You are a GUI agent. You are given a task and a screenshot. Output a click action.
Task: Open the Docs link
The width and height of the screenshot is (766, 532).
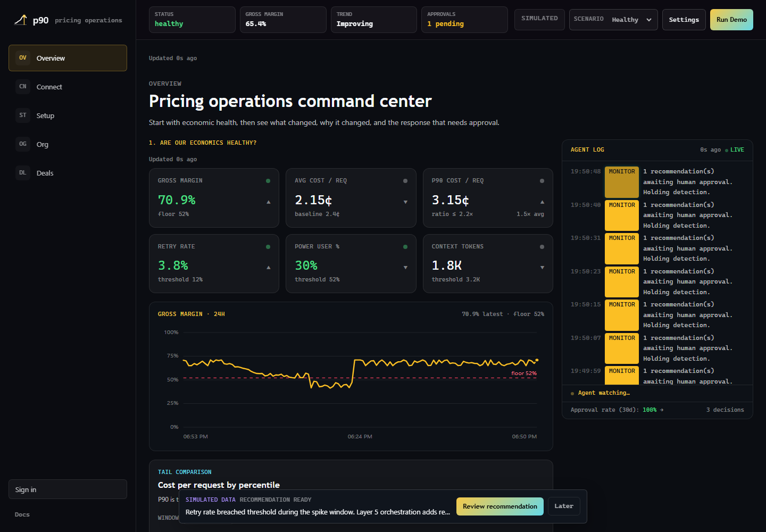coord(22,514)
